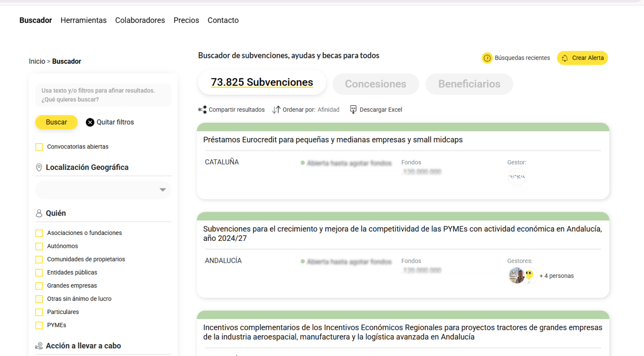The image size is (644, 356).
Task: Check the PYMEs filter
Action: 39,325
